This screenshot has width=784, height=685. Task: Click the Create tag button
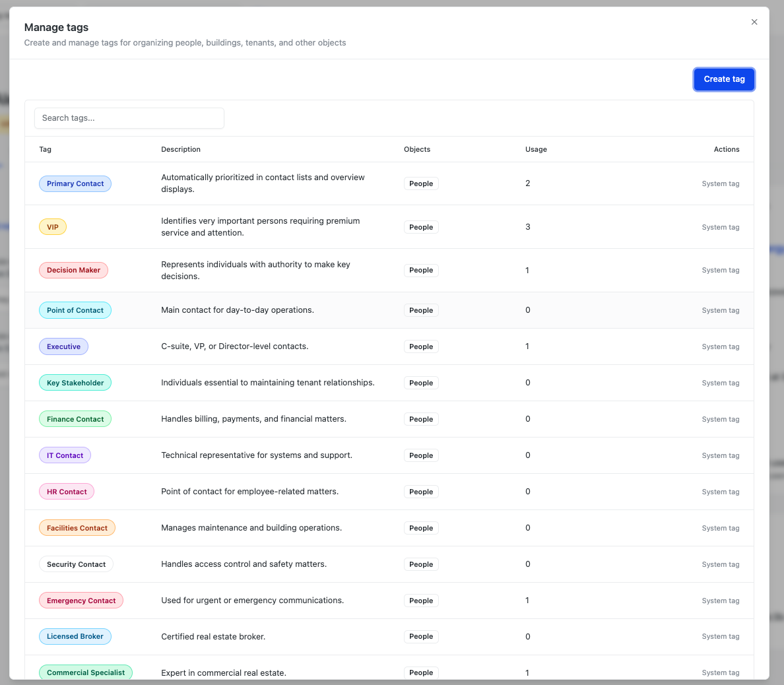pos(724,79)
